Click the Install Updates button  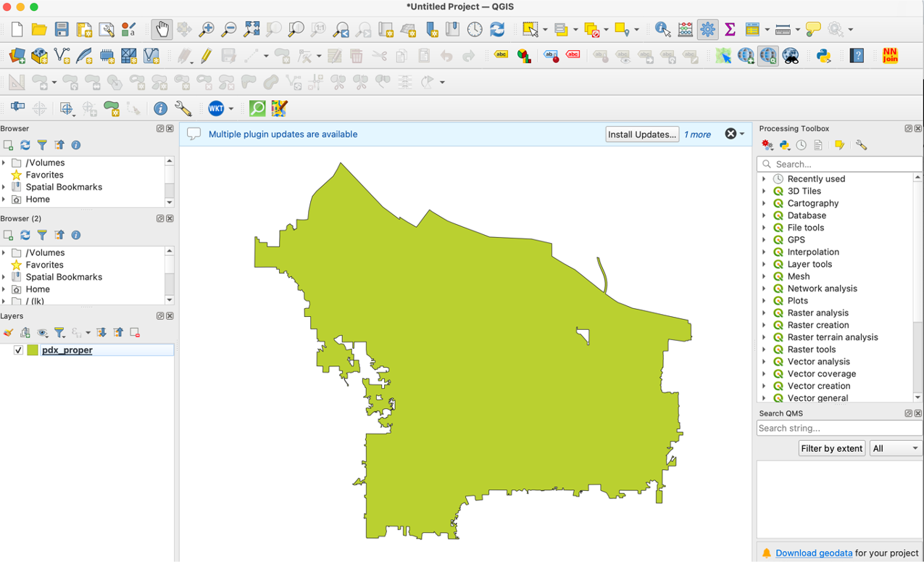click(x=641, y=134)
